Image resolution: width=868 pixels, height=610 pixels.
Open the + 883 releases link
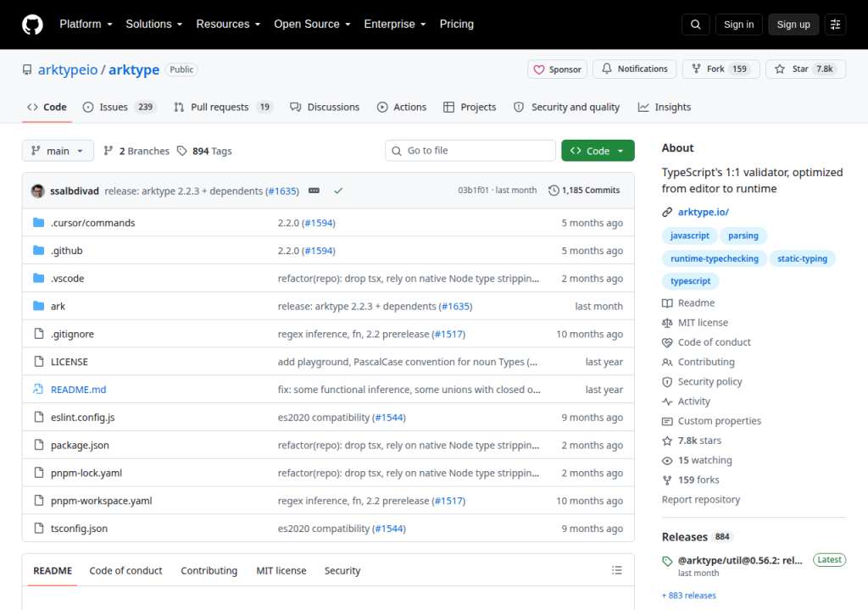pos(688,596)
